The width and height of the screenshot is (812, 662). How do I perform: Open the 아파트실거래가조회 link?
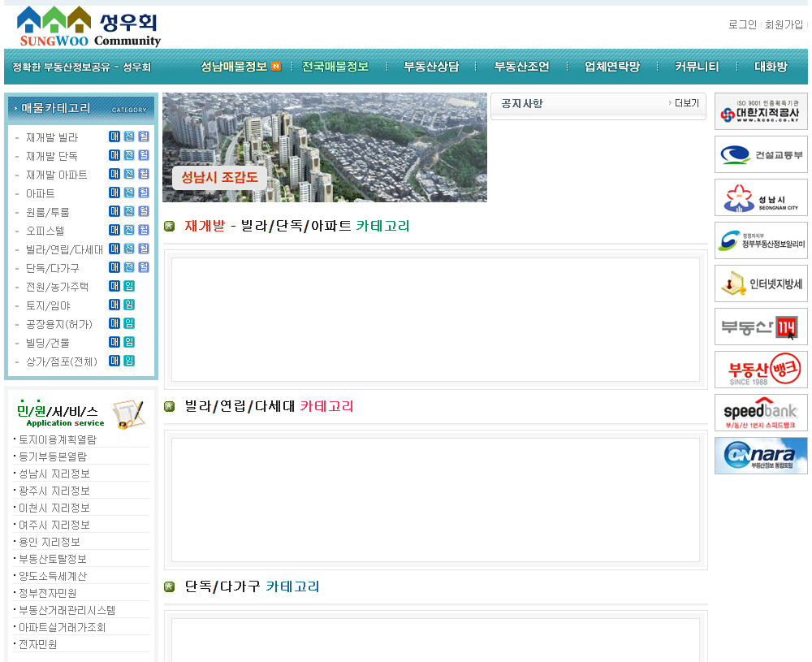(63, 627)
